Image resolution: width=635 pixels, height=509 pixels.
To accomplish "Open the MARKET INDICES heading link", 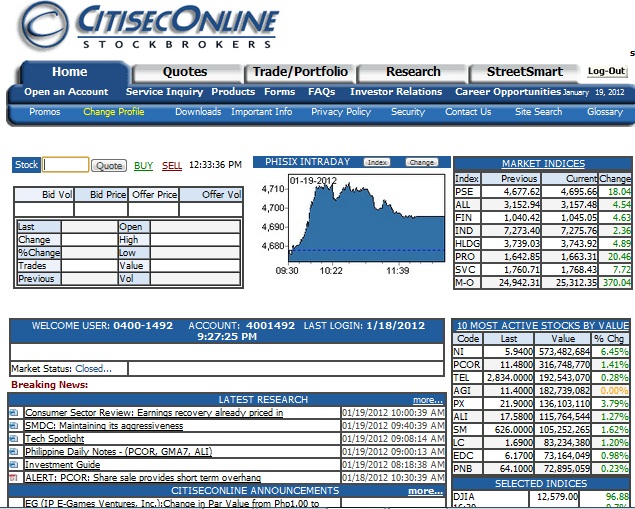I will (543, 164).
